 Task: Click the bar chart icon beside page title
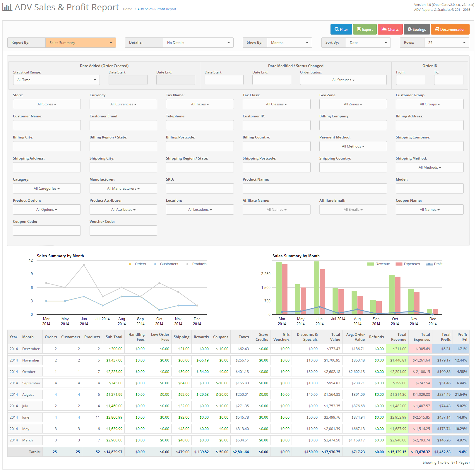[x=7, y=7]
